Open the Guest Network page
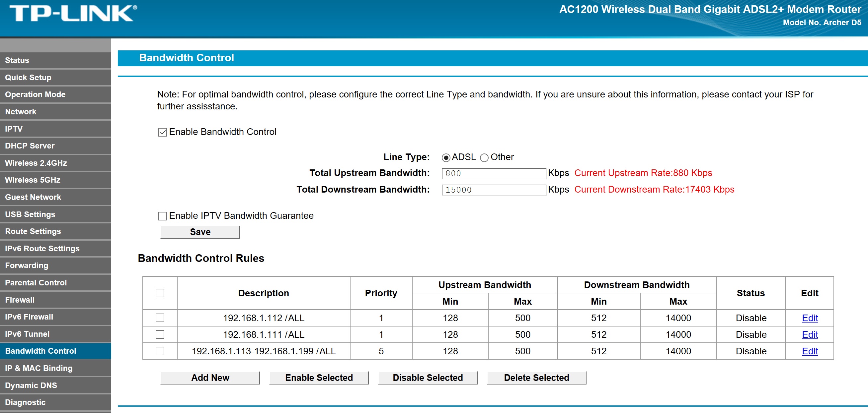 [33, 197]
